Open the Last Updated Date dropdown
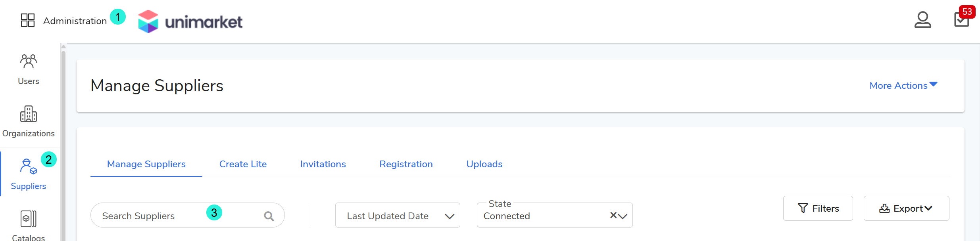This screenshot has width=980, height=241. 398,216
